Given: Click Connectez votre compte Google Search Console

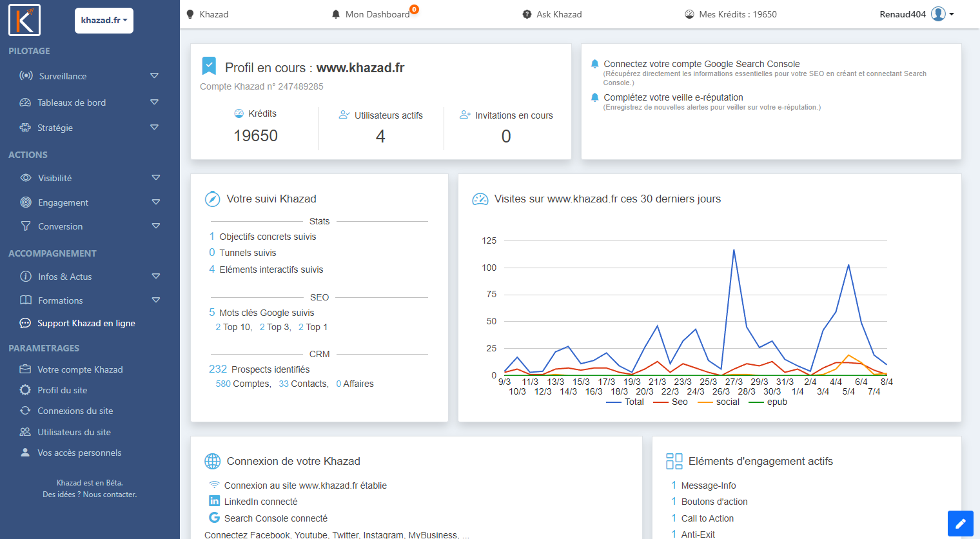Looking at the screenshot, I should coord(701,64).
